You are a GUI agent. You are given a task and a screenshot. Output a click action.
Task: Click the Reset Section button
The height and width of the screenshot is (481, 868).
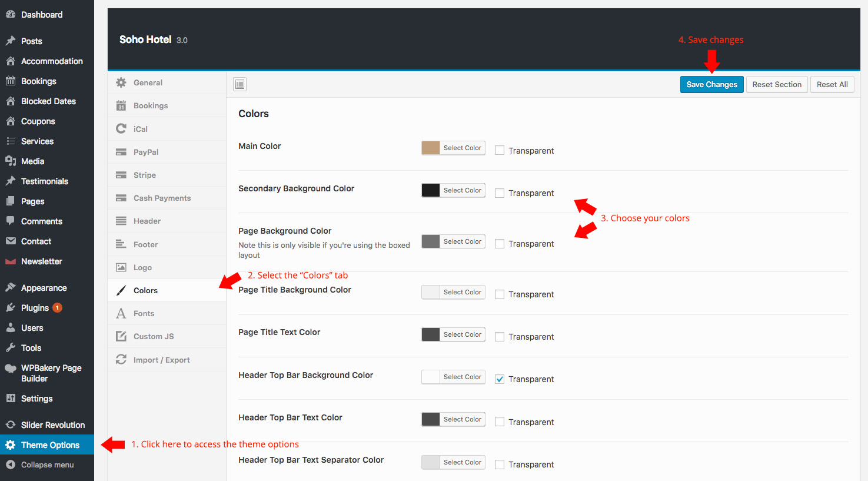777,84
